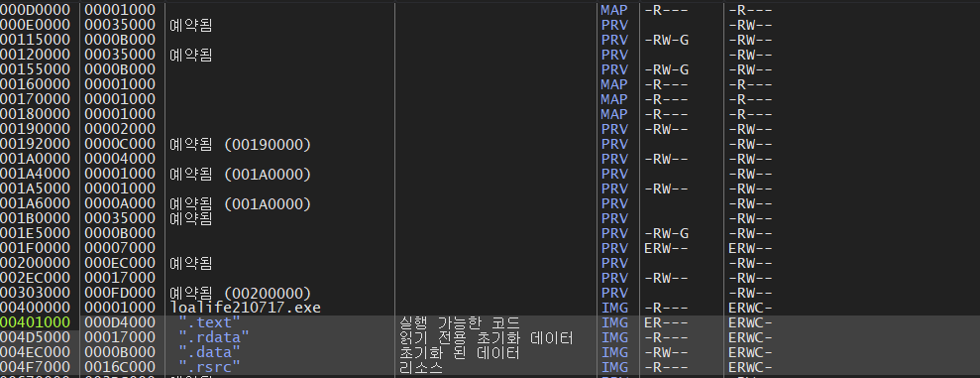This screenshot has height=378, width=980.
Task: Select the ER--- protection of .text
Action: tap(666, 322)
